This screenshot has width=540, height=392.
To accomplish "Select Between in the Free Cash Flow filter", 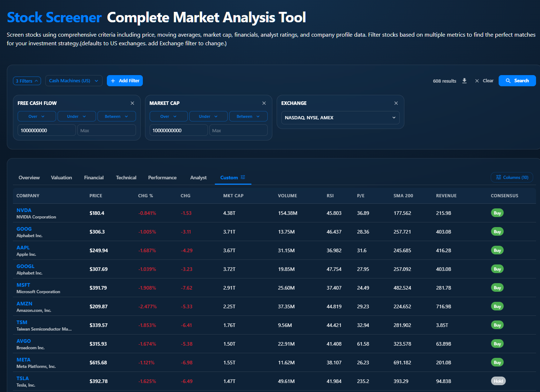I will [x=117, y=116].
